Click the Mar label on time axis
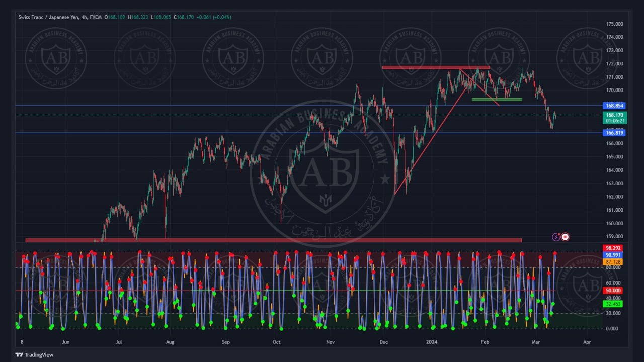Image resolution: width=644 pixels, height=362 pixels. tap(535, 342)
